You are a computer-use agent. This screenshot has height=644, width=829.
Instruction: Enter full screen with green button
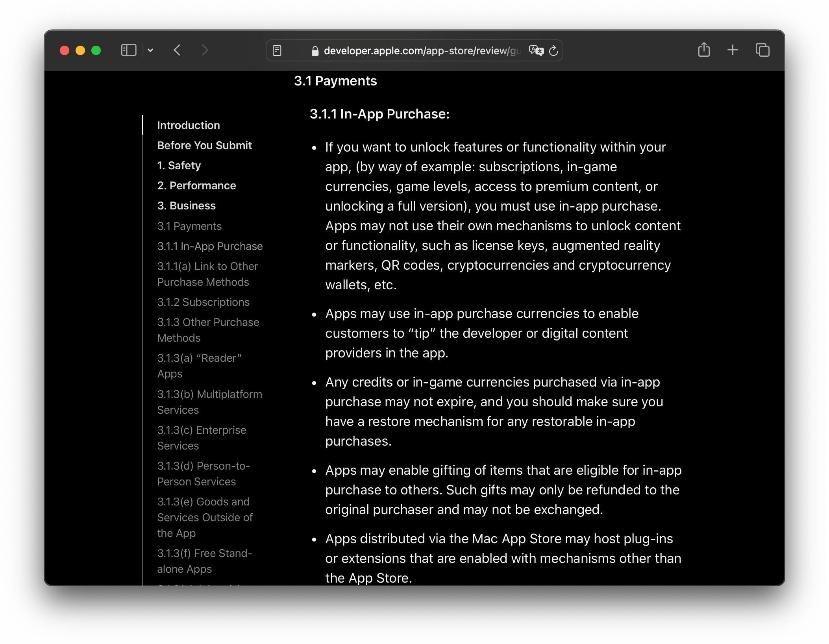pyautogui.click(x=96, y=50)
